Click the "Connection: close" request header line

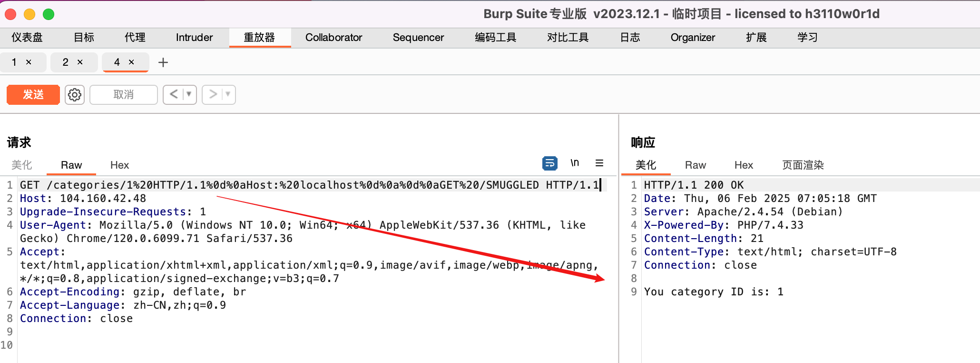click(x=76, y=318)
